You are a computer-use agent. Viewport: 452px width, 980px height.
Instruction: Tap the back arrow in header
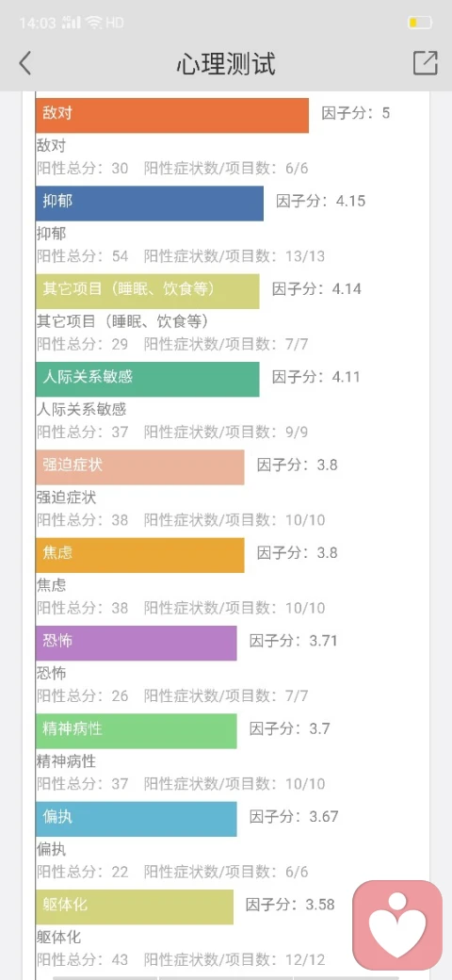[x=24, y=63]
